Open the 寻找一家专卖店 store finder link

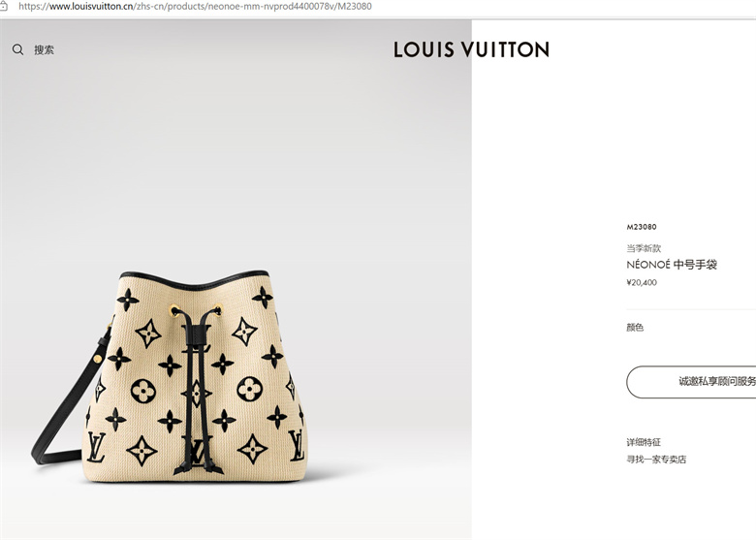click(656, 460)
